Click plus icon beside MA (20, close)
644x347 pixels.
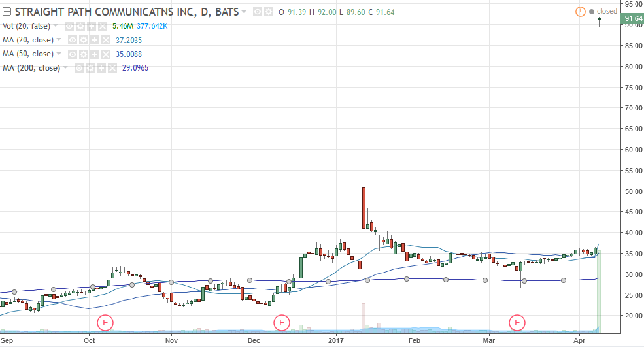click(95, 40)
